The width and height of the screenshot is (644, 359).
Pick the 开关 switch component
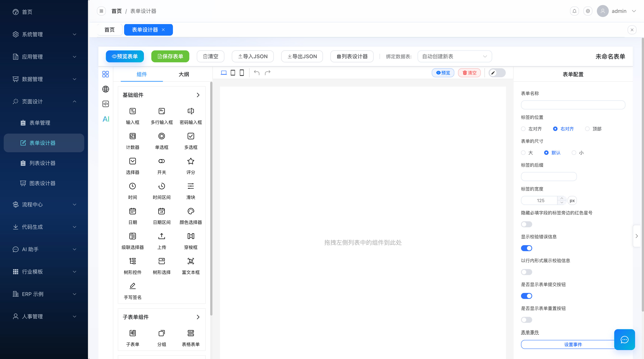click(162, 166)
